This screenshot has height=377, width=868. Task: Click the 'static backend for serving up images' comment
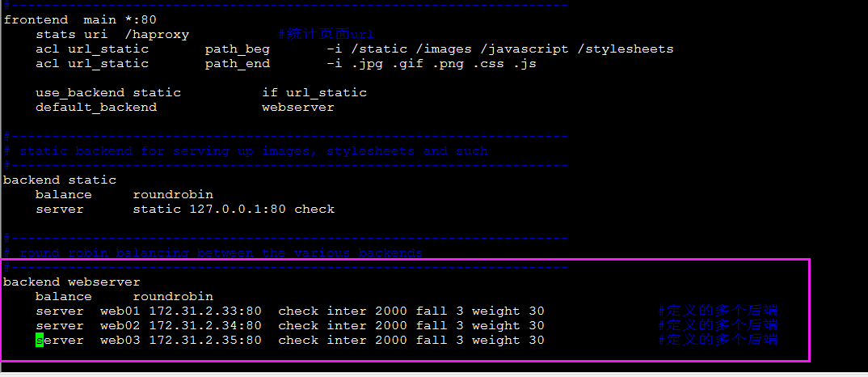point(246,150)
